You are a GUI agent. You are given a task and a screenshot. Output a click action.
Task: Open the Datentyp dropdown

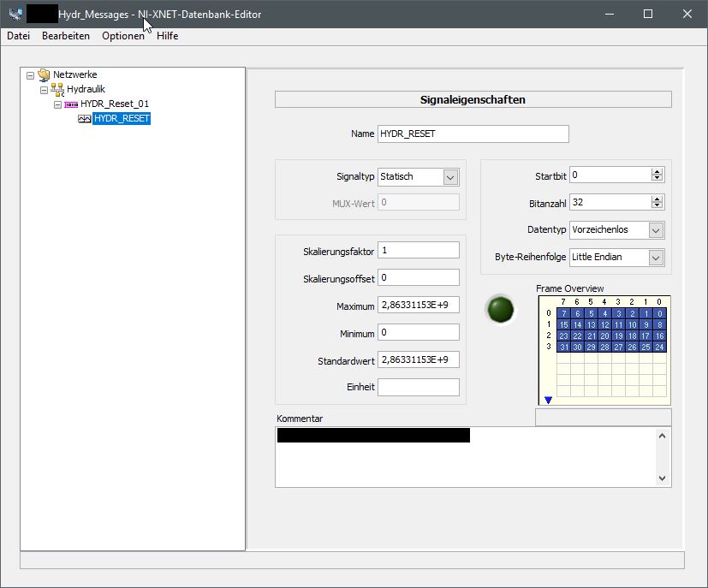(656, 230)
